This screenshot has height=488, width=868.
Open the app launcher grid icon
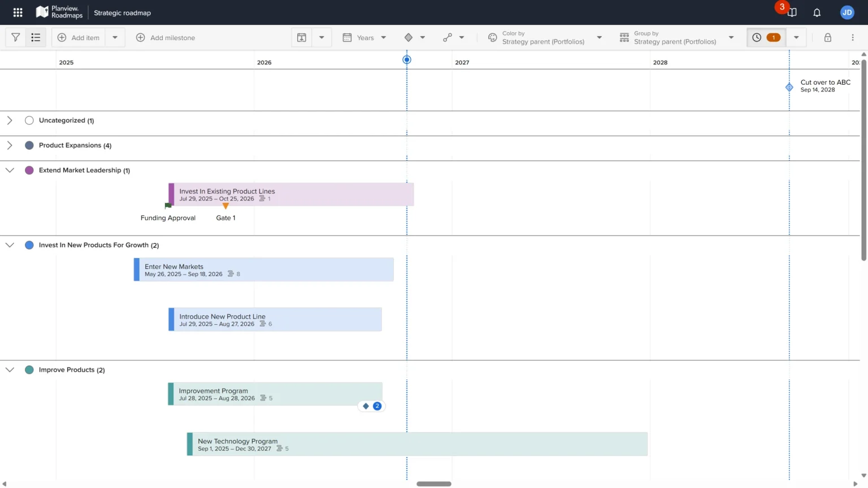click(x=18, y=12)
